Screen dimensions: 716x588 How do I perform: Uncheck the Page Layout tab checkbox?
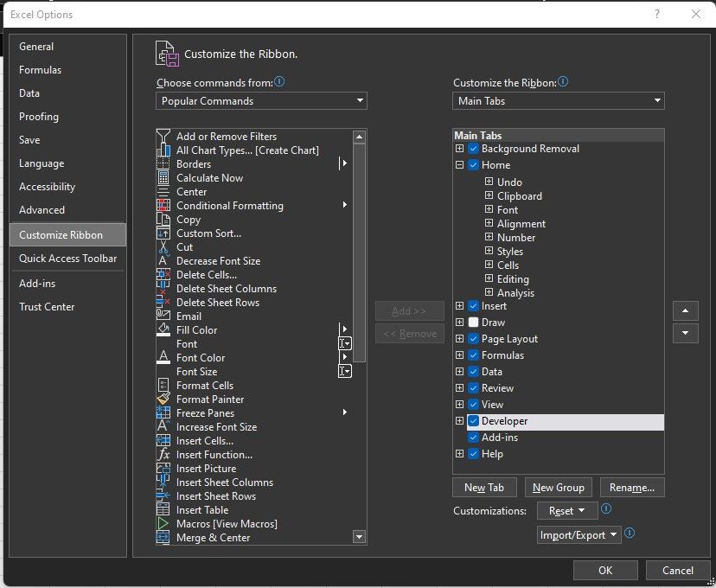[x=473, y=339]
